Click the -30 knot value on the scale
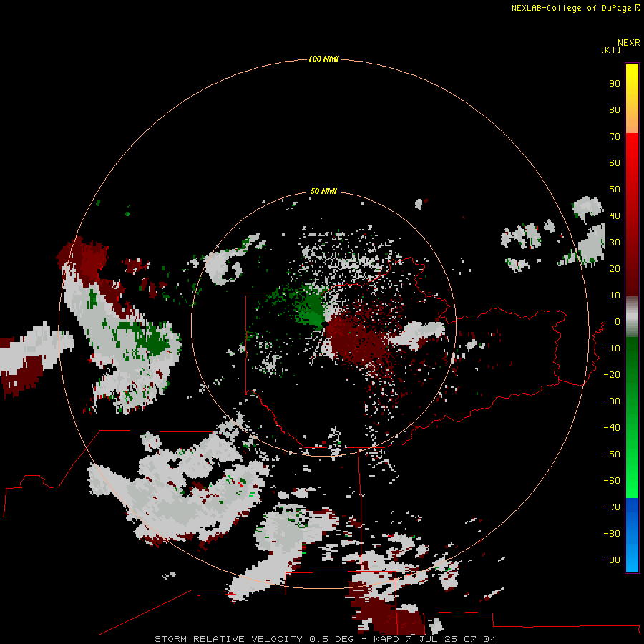 (x=612, y=401)
